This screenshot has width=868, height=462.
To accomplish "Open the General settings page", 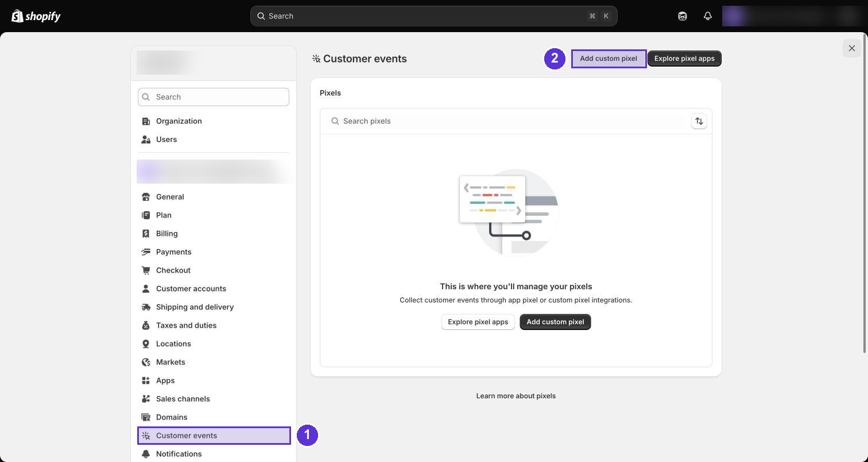I will click(x=214, y=197).
